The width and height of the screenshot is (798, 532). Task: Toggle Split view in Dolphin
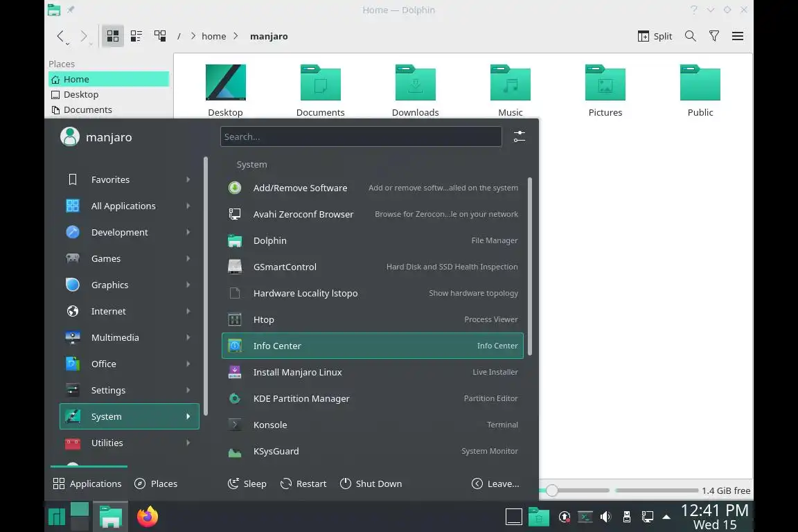click(x=655, y=36)
